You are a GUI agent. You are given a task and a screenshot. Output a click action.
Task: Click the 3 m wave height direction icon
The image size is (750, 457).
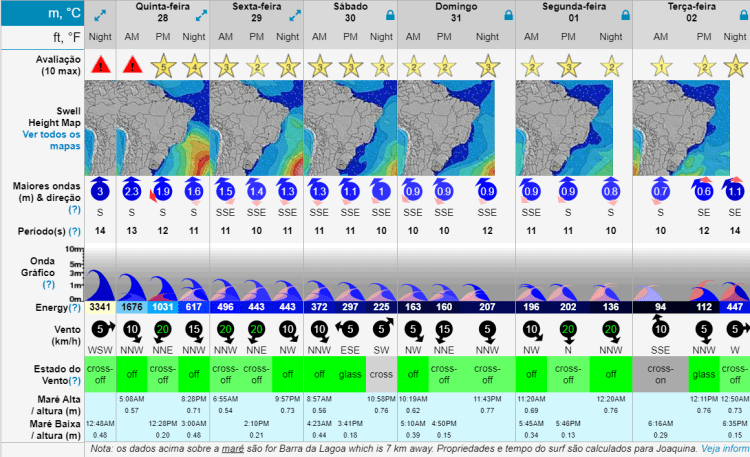click(x=100, y=189)
